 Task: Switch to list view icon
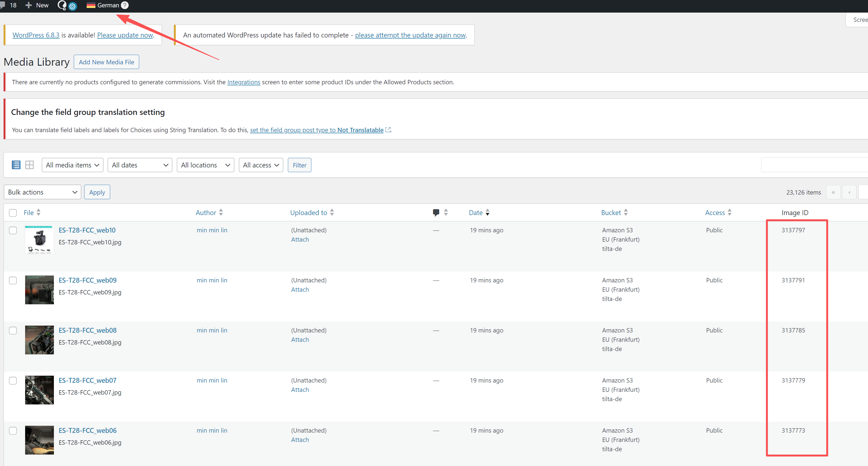16,165
